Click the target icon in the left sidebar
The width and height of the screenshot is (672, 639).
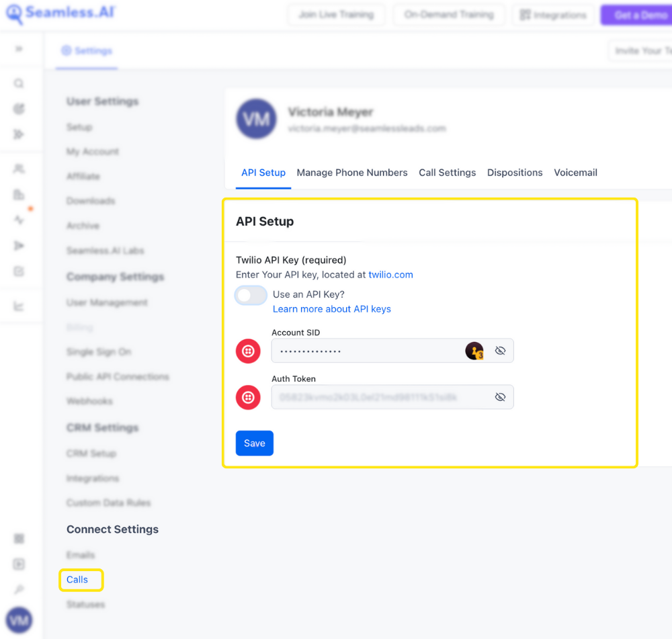click(x=19, y=109)
